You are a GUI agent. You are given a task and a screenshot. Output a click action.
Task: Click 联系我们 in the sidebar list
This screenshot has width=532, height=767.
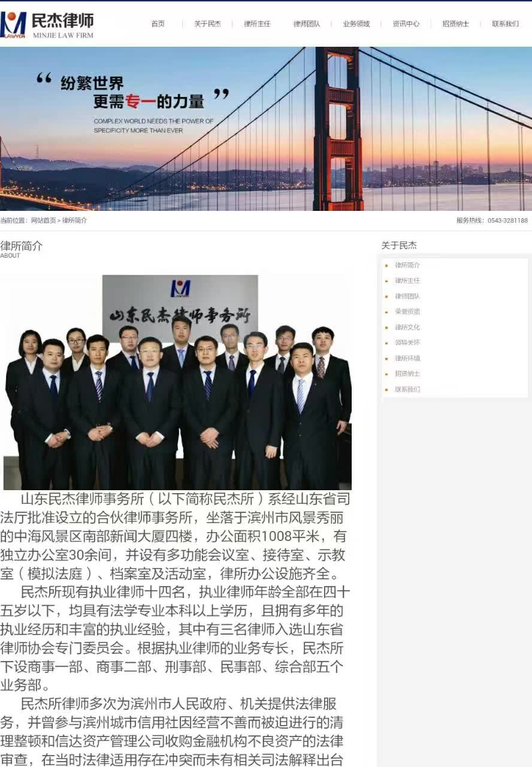pyautogui.click(x=407, y=389)
